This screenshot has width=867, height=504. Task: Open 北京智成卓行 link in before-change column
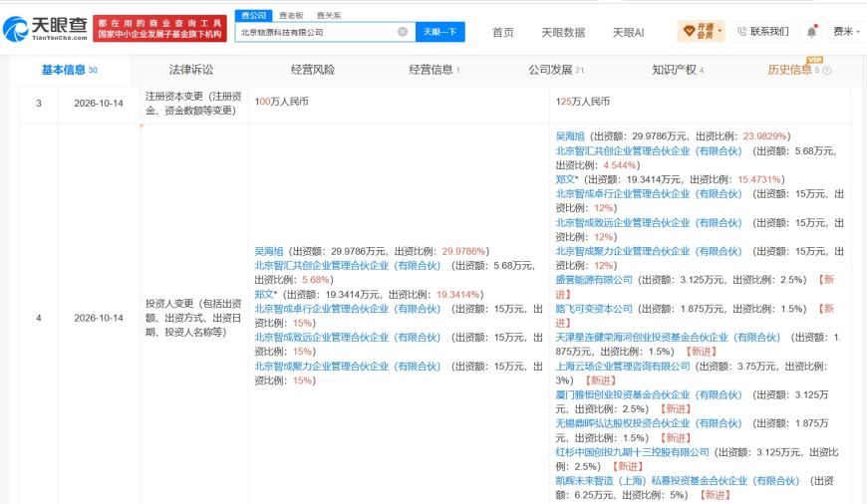347,309
